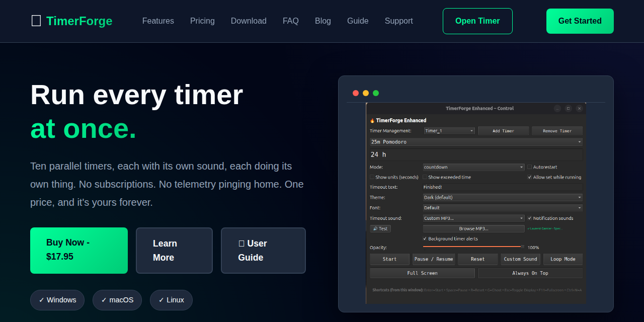Click Remove Timer in control window
This screenshot has height=322, width=644.
point(557,131)
